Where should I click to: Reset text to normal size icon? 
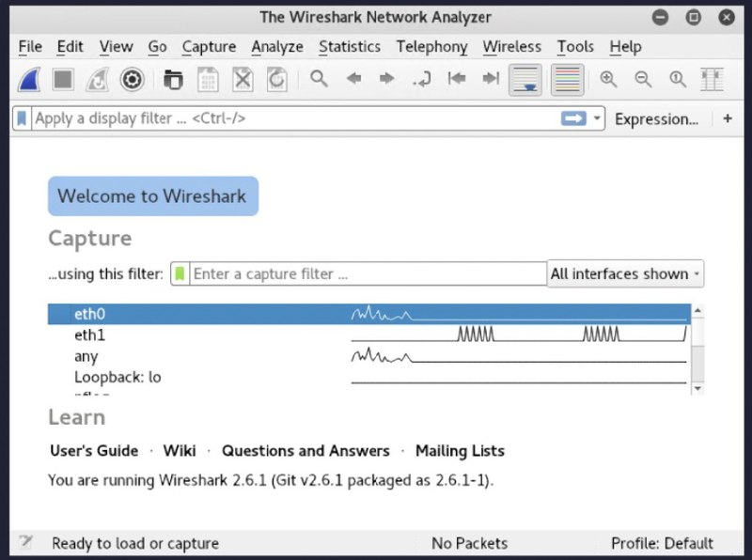point(678,79)
